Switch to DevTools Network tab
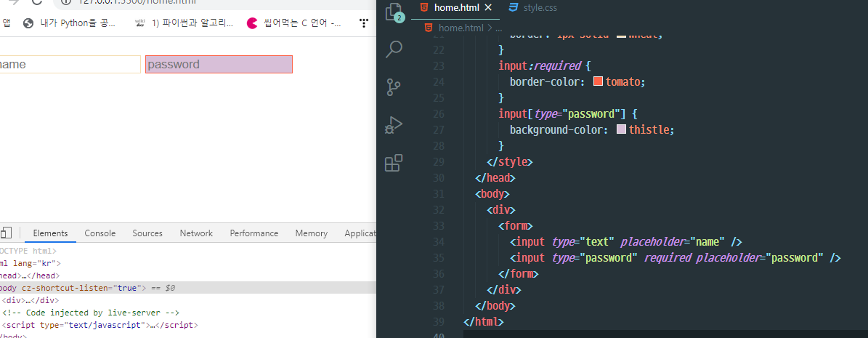 coord(196,233)
